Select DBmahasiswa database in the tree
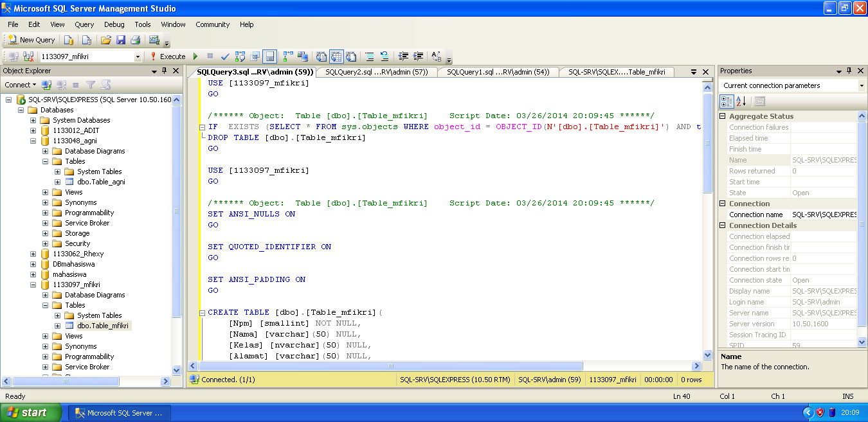Image resolution: width=868 pixels, height=422 pixels. click(x=73, y=264)
